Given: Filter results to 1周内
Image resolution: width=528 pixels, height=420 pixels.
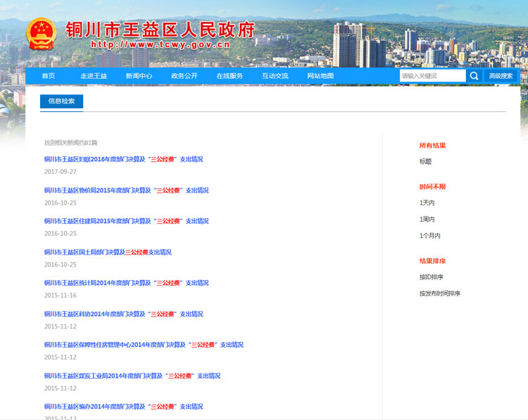Looking at the screenshot, I should [427, 219].
